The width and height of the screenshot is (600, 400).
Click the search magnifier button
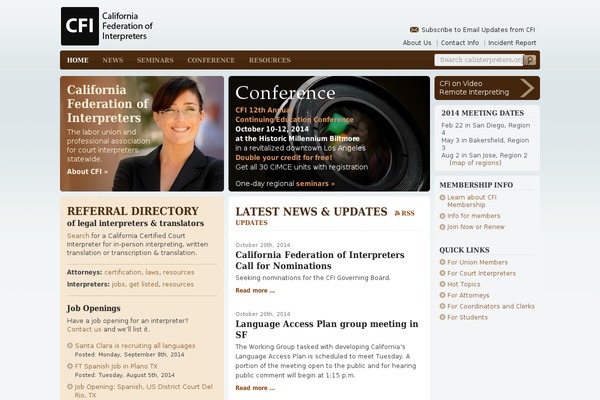coord(530,60)
